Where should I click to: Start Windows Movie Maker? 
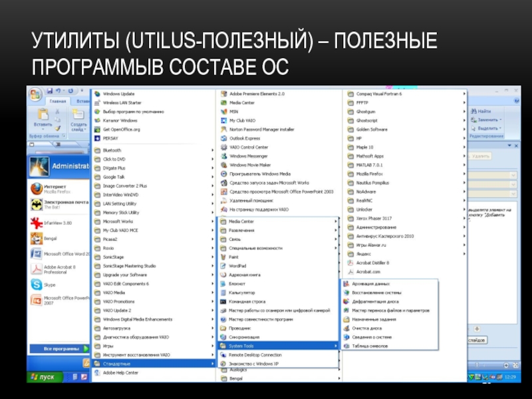[x=250, y=165]
